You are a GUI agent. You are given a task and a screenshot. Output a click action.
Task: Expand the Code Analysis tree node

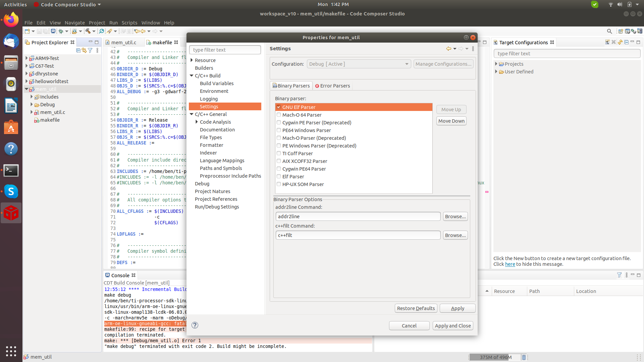(x=197, y=122)
